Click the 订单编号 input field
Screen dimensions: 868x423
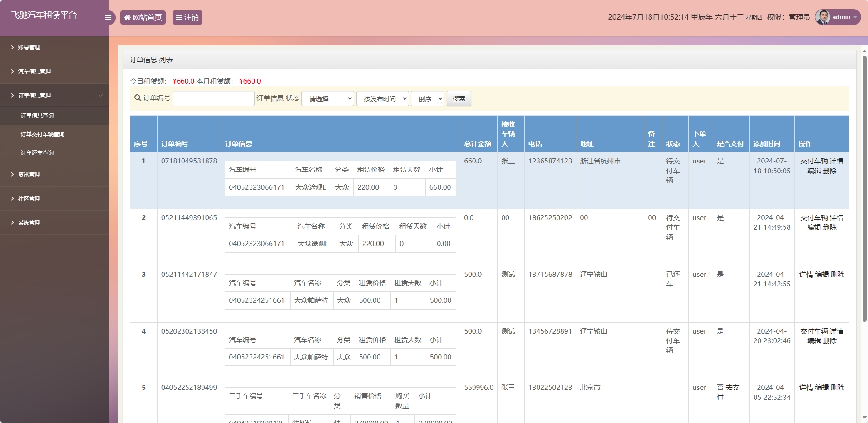tap(213, 98)
